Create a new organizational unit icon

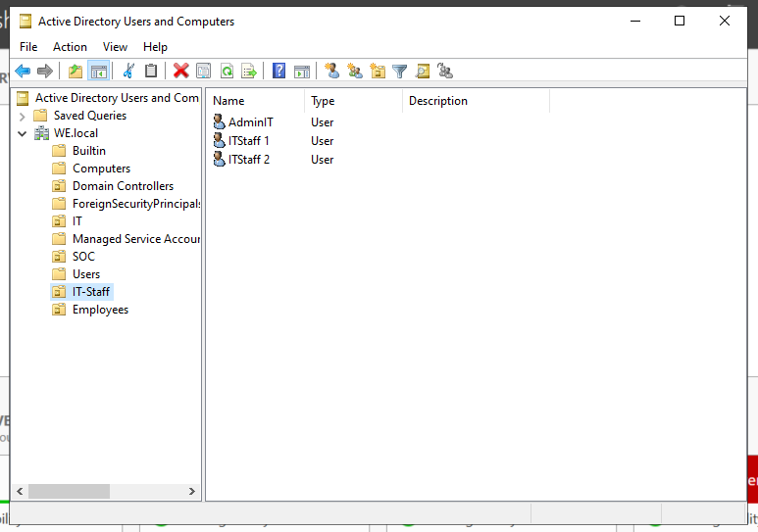pos(378,71)
